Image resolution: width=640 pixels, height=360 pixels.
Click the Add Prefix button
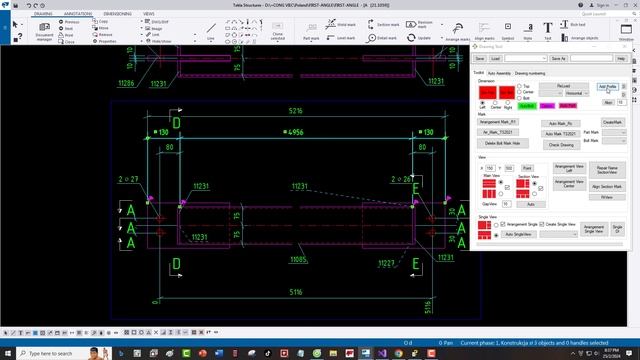pyautogui.click(x=607, y=87)
